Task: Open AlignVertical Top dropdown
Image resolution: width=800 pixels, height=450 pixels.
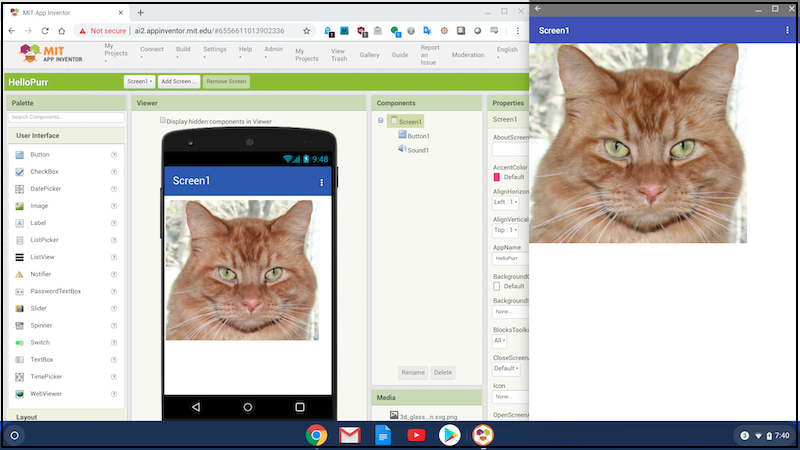Action: point(506,230)
